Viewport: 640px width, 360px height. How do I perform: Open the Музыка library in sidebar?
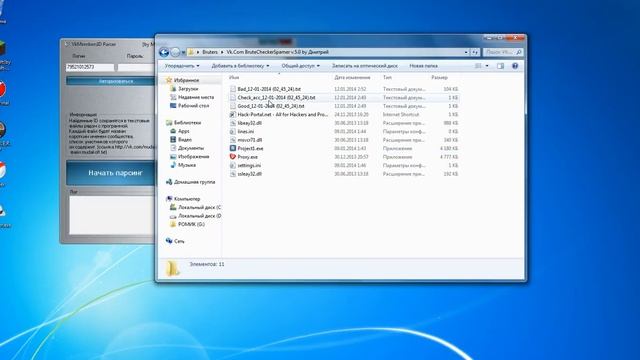tap(187, 165)
